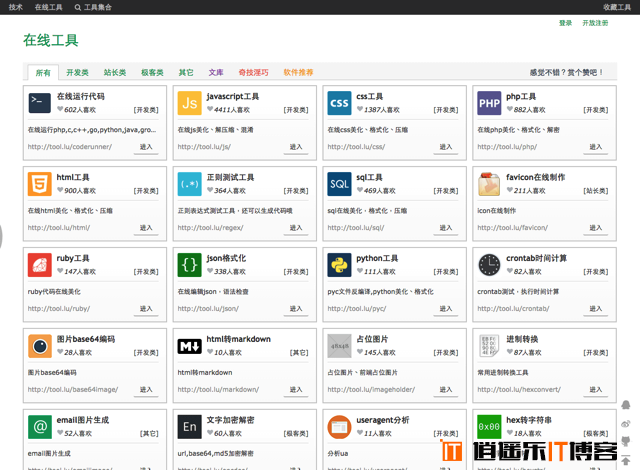
Task: Like ruby工具 via 147人喜欢 heart
Action: (x=60, y=271)
